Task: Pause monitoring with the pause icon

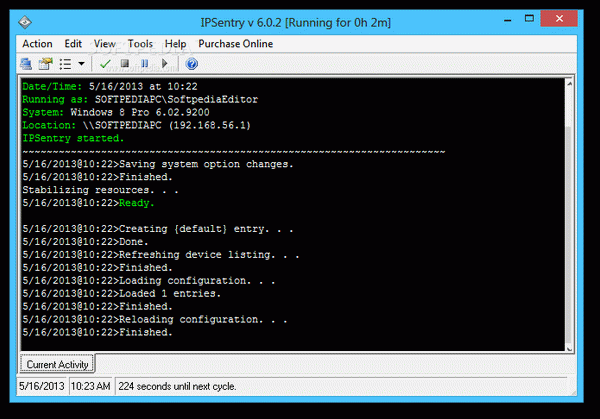Action: (x=145, y=64)
